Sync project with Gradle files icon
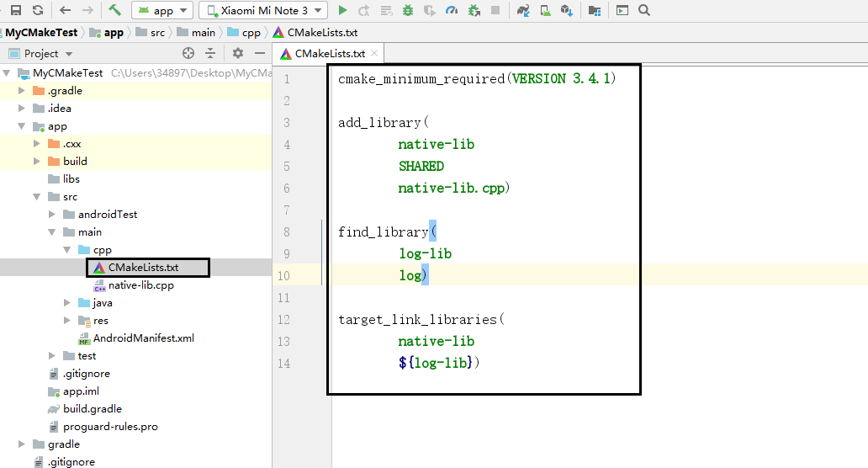868x468 pixels. (523, 10)
